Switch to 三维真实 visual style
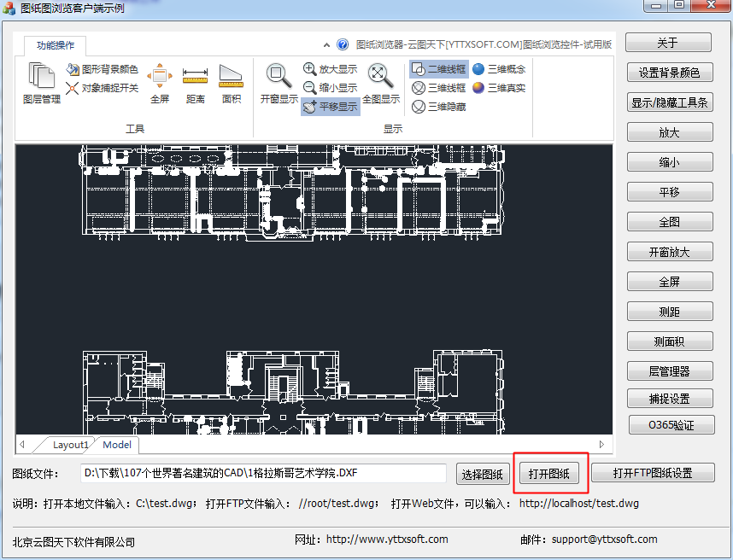Image resolution: width=733 pixels, height=560 pixels. point(499,88)
